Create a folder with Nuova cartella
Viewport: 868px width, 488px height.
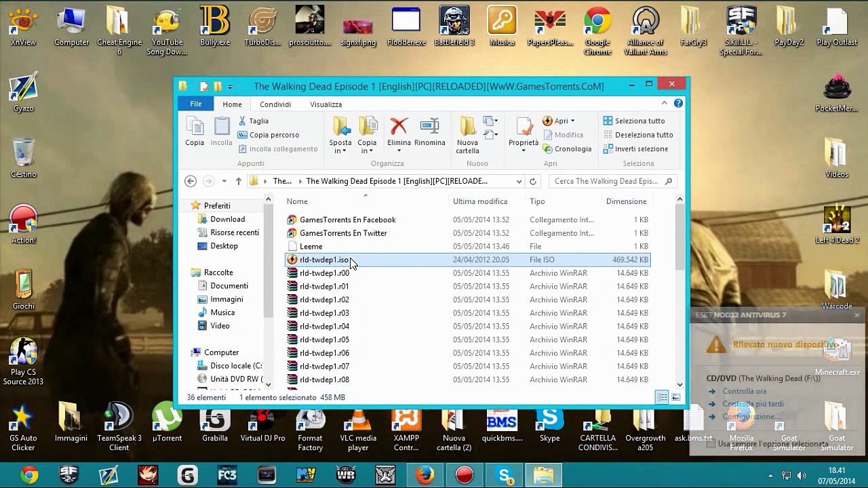[467, 135]
